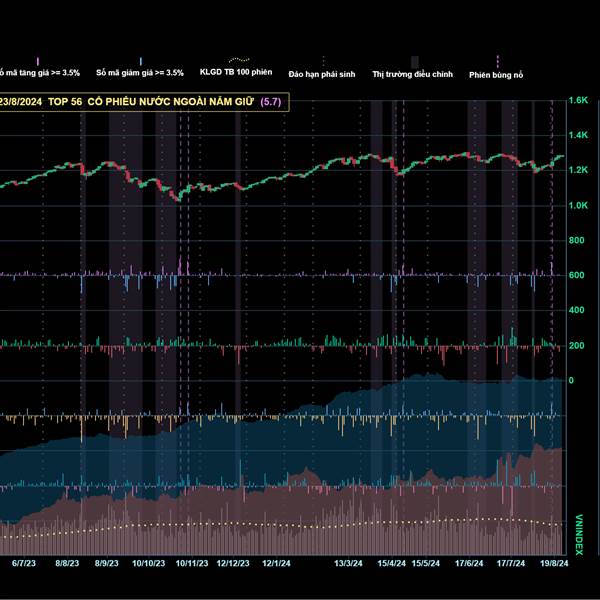
Task: Click the 19/8/24 date marker
Action: coord(553,563)
